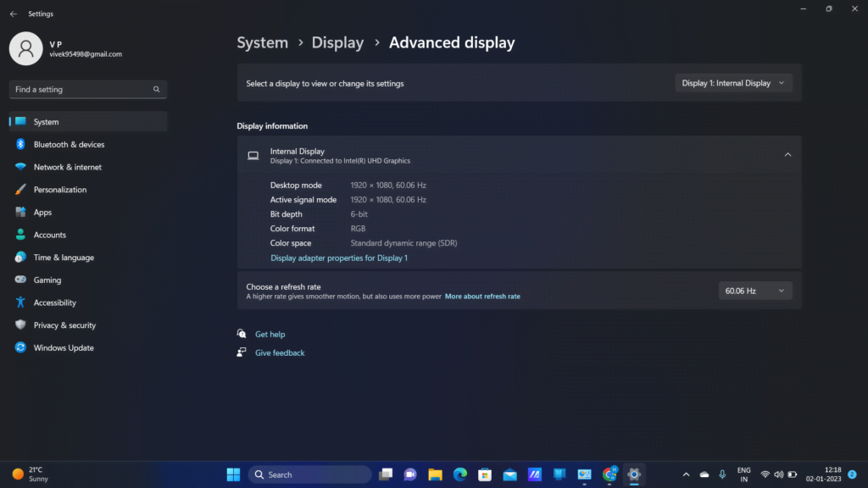This screenshot has width=868, height=488.
Task: Open the 60.06 Hz refresh rate dropdown
Action: click(x=754, y=291)
